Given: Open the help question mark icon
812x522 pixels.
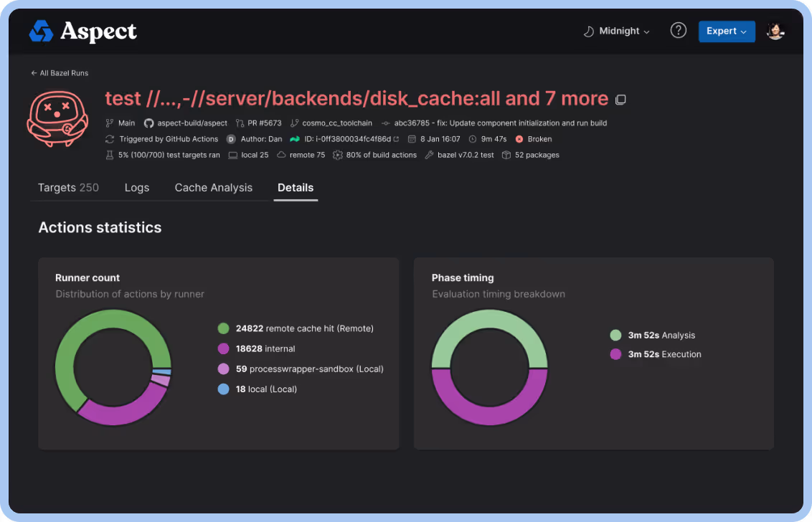Looking at the screenshot, I should pyautogui.click(x=678, y=31).
